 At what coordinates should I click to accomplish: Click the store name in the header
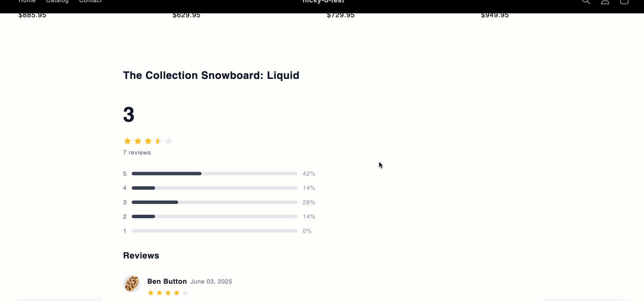point(323,2)
